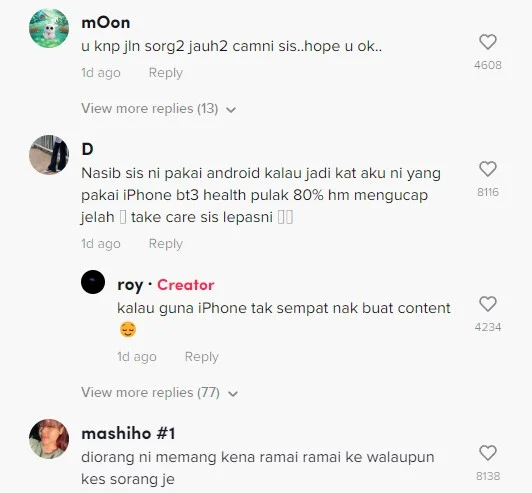Image resolution: width=532 pixels, height=493 pixels.
Task: Open D's profile avatar
Action: [49, 155]
